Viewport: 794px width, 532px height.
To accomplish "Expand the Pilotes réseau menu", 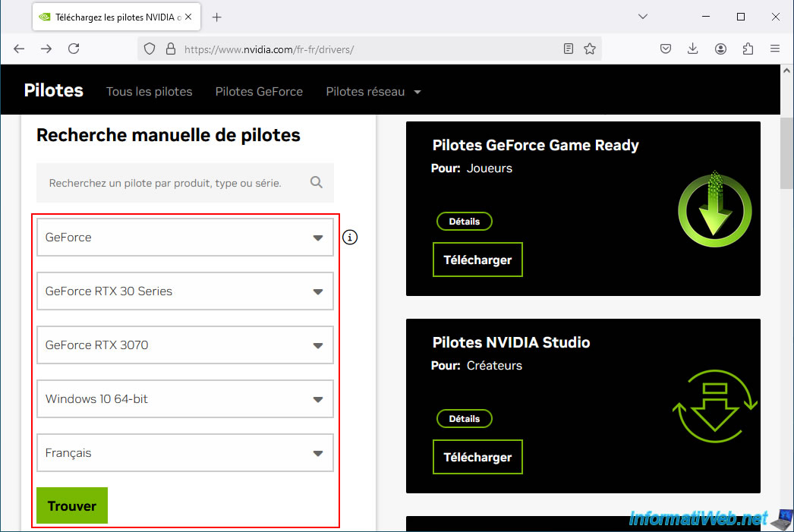I will (373, 92).
